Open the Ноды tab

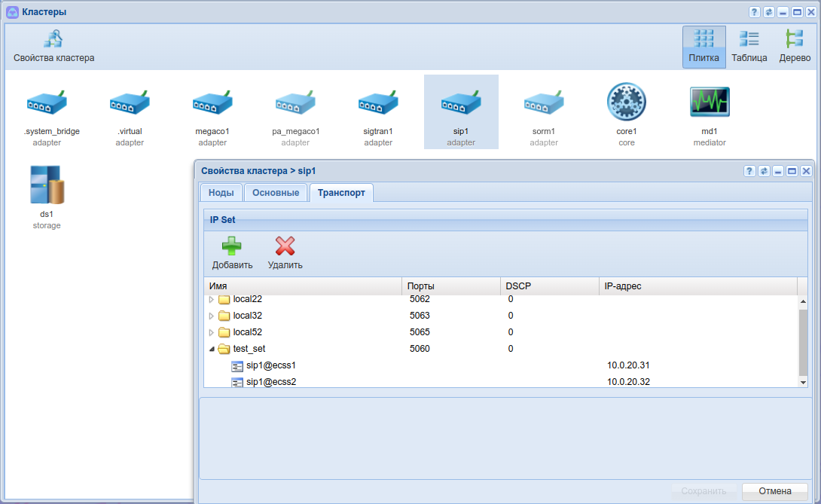click(221, 193)
